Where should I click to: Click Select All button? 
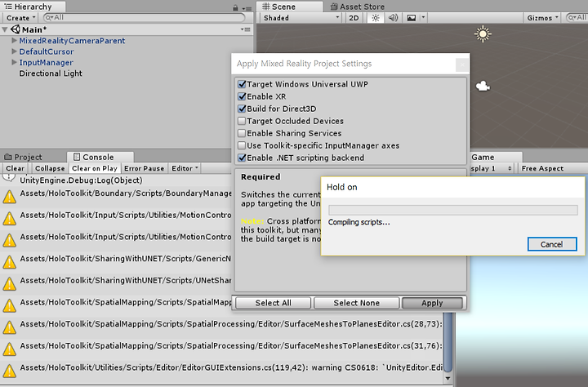(273, 303)
